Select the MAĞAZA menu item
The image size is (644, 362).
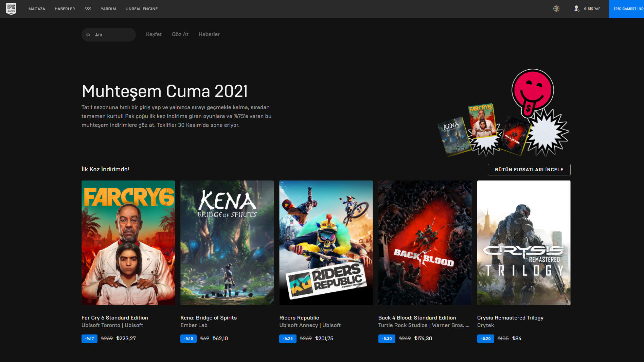(37, 9)
